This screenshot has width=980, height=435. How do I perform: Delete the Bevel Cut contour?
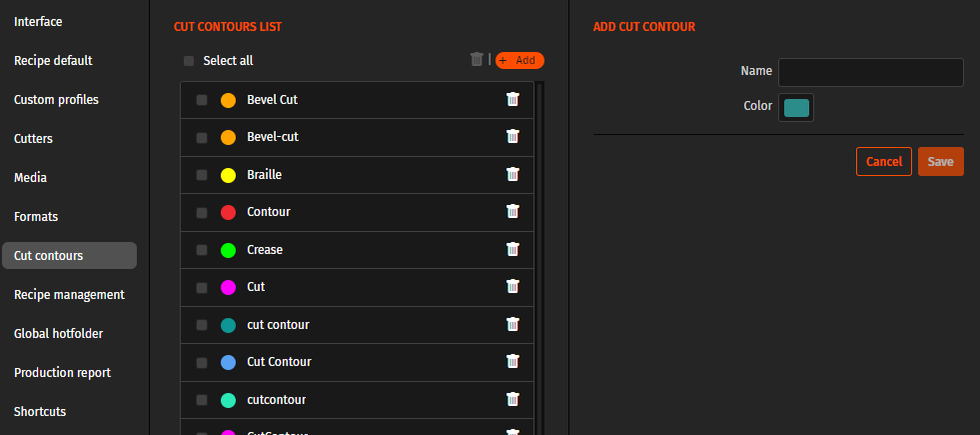[x=512, y=100]
